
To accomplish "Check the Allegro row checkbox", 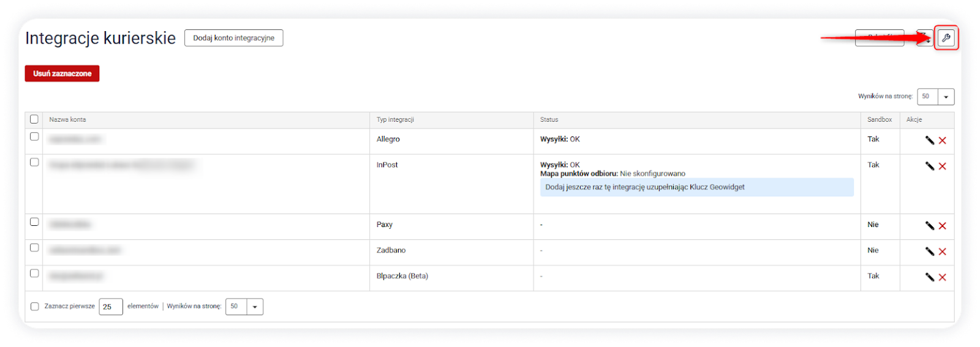I will (34, 136).
